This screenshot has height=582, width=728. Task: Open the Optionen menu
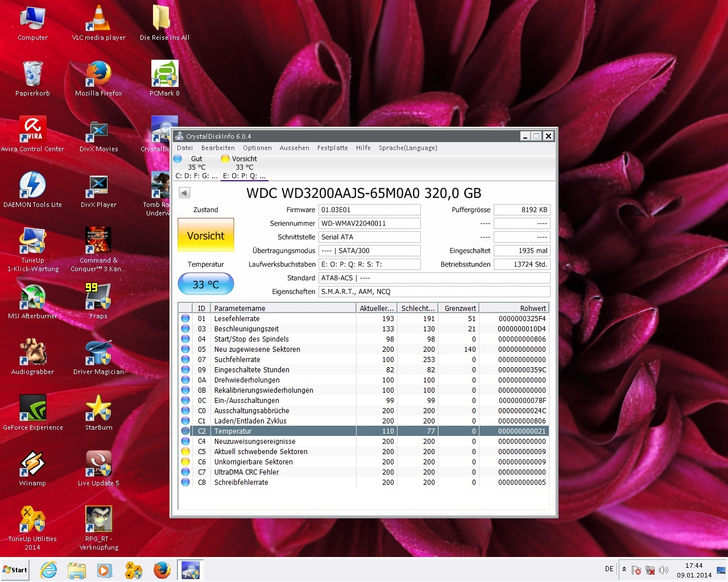(x=257, y=148)
